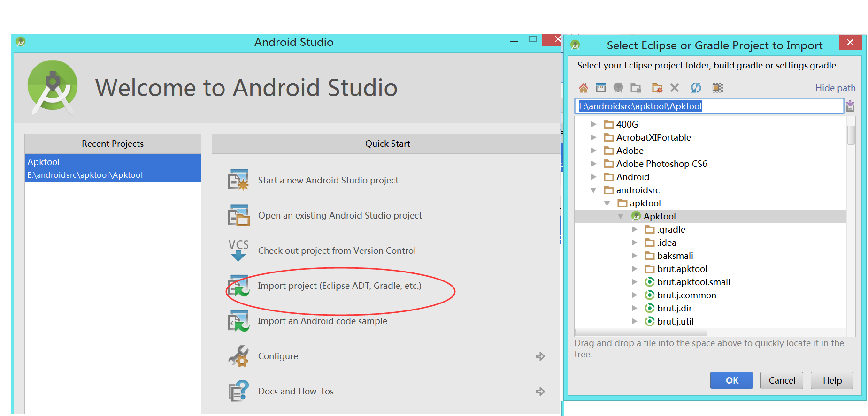Expand the baksmali folder
Viewport: 868px width, 416px height.
point(634,256)
